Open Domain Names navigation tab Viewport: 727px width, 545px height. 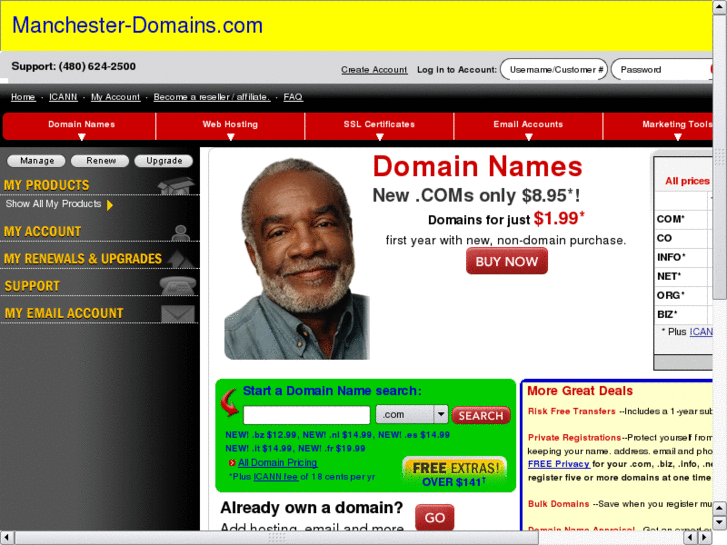pos(80,126)
